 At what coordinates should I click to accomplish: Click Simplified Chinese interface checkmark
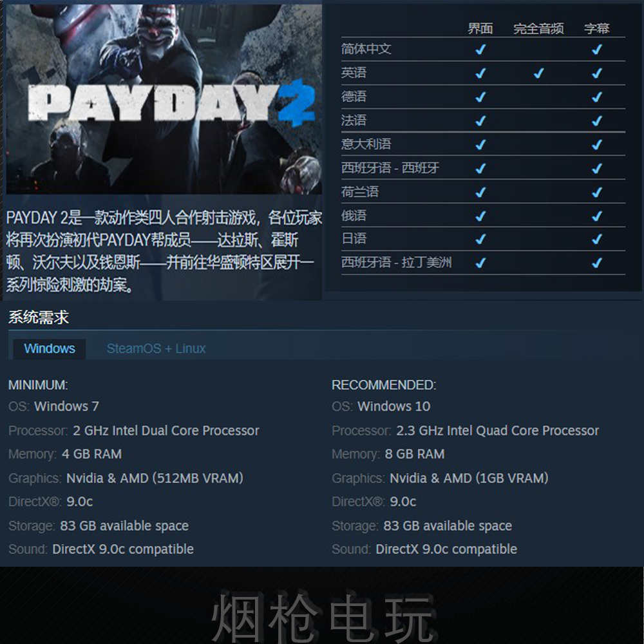[x=480, y=50]
